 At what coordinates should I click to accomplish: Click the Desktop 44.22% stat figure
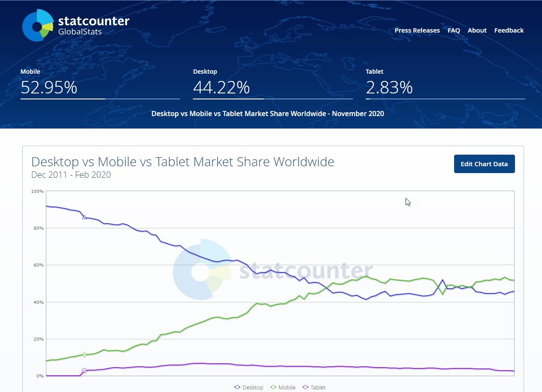coord(221,87)
